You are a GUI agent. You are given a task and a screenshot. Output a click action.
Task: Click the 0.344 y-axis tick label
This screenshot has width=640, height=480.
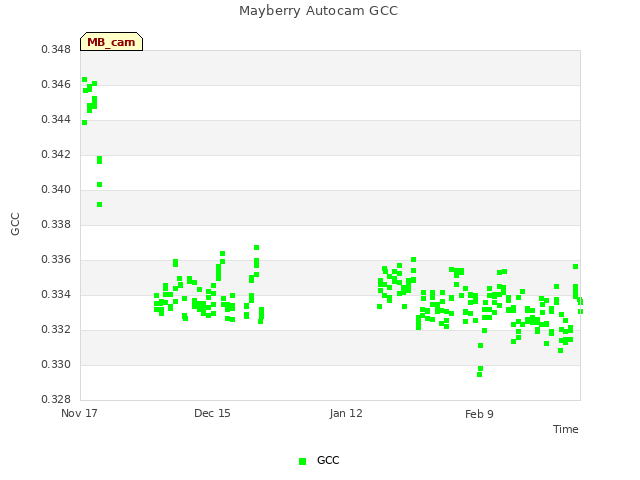click(x=56, y=120)
